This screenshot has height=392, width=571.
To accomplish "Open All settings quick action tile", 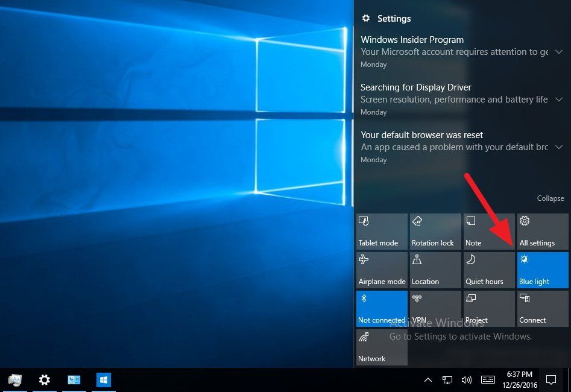I will point(543,232).
